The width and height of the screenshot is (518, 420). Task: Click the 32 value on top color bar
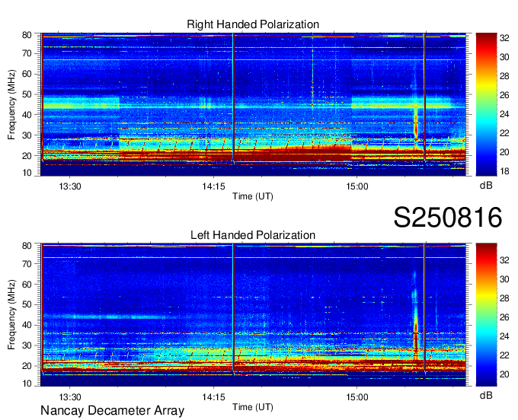(504, 38)
